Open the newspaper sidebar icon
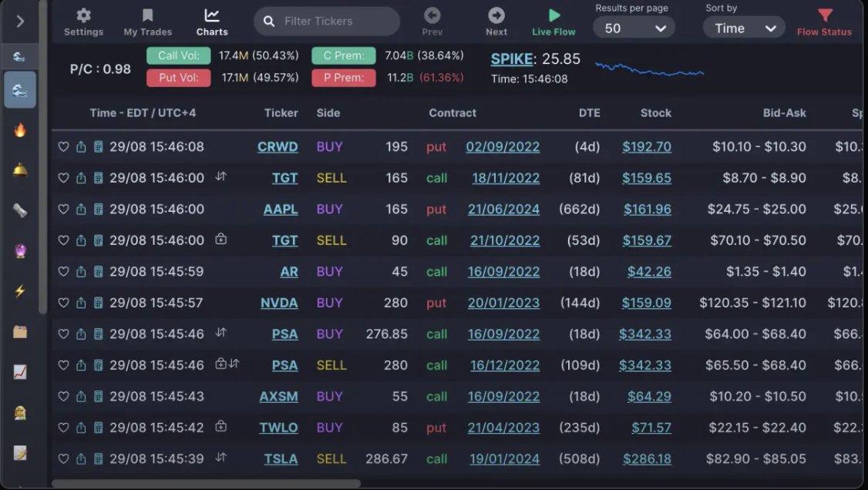The width and height of the screenshot is (868, 490). (x=20, y=210)
